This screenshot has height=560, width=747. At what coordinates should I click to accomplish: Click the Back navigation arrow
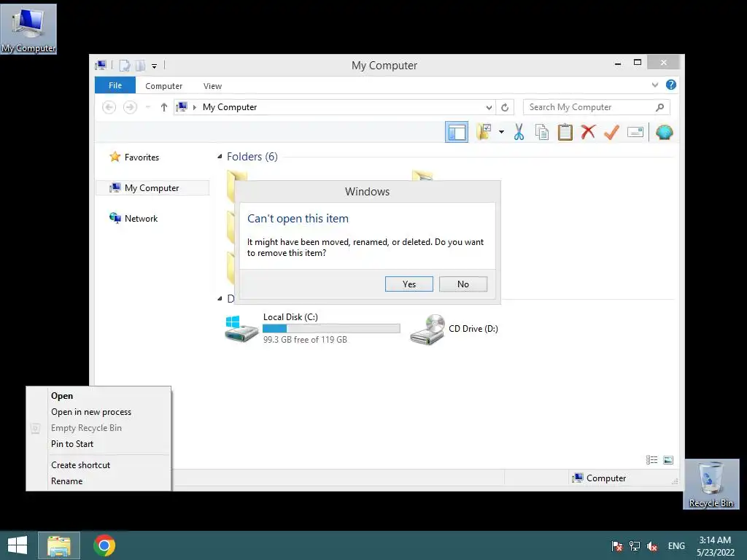click(109, 107)
